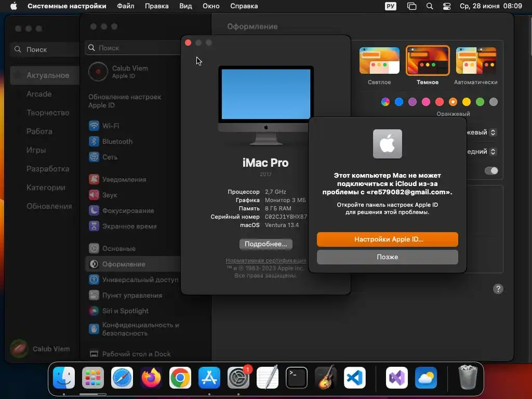Select Оформление in settings sidebar
The width and height of the screenshot is (532, 399).
(x=132, y=264)
